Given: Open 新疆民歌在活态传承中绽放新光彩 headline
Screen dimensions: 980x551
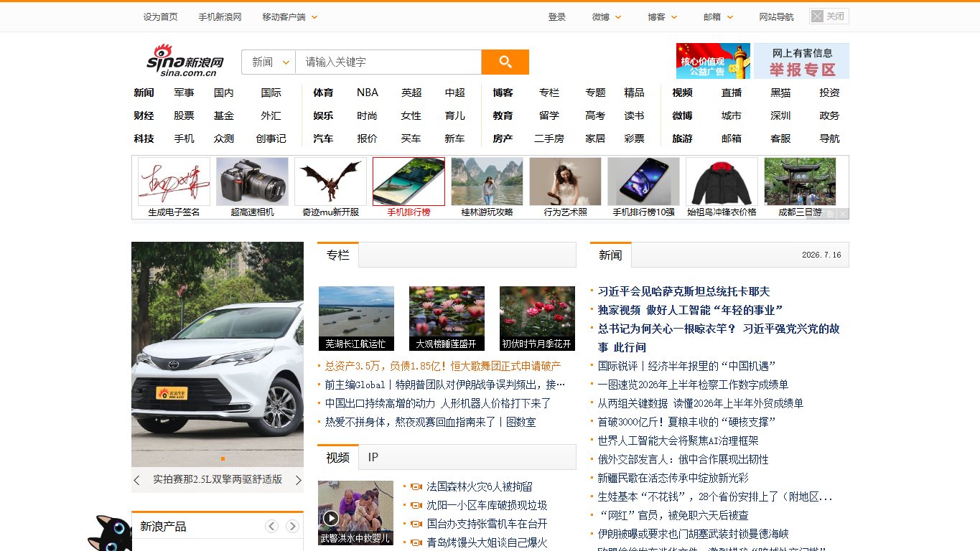Looking at the screenshot, I should click(673, 478).
